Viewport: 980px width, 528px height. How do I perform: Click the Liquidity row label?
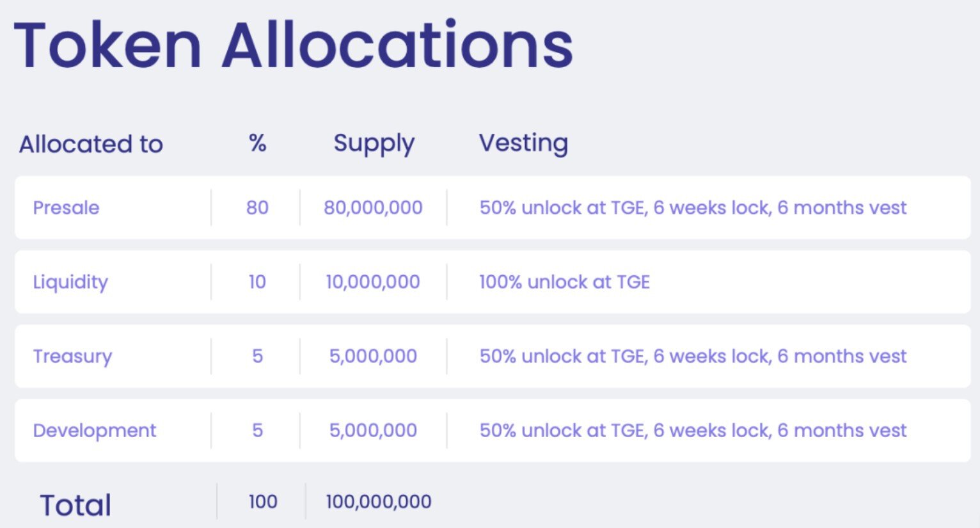[70, 282]
